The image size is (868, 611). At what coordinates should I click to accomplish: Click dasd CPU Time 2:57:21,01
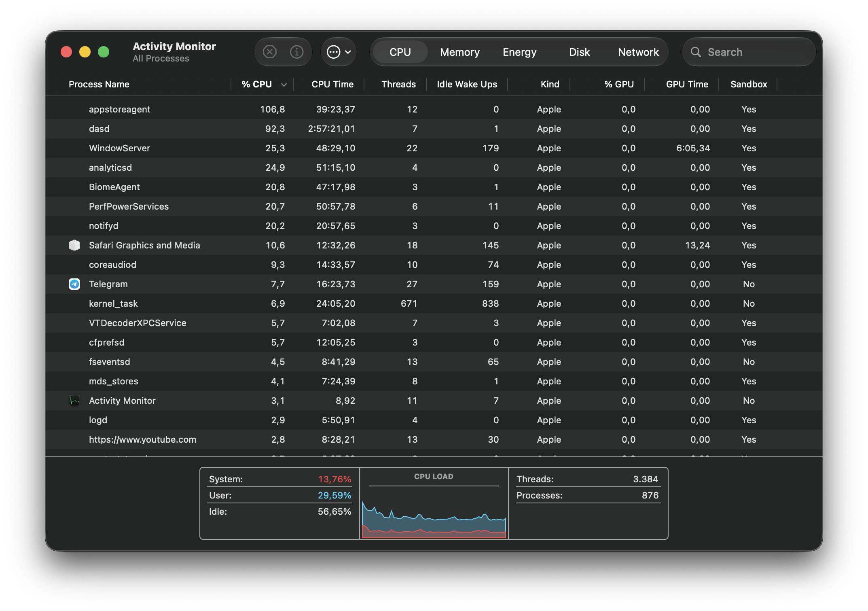click(x=332, y=129)
